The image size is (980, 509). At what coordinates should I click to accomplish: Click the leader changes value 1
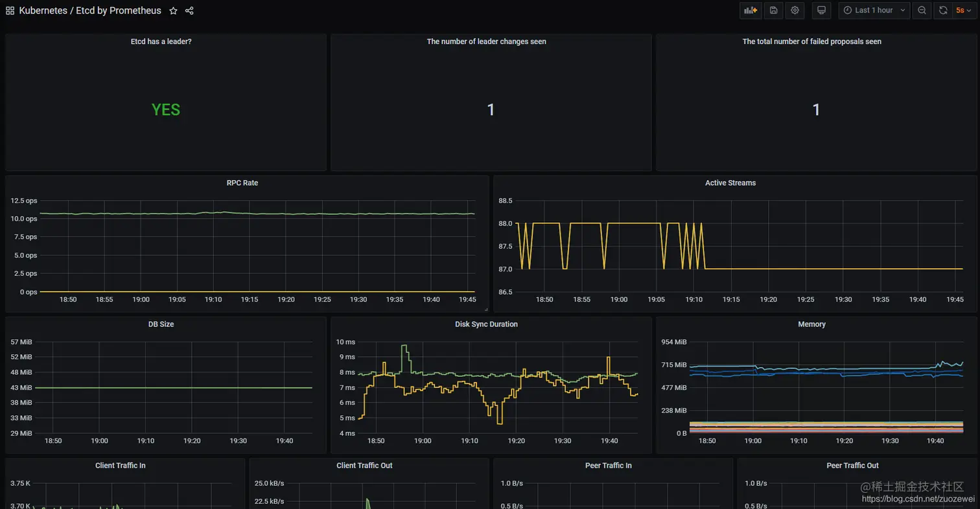point(491,110)
